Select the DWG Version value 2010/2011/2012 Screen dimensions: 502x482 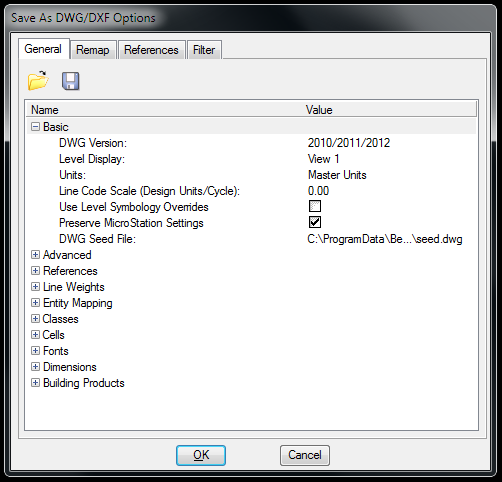[349, 143]
